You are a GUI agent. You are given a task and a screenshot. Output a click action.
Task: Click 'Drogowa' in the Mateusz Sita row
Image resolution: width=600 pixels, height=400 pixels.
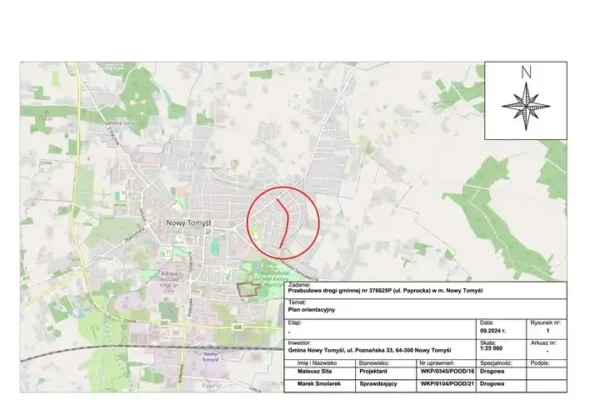[x=492, y=371]
